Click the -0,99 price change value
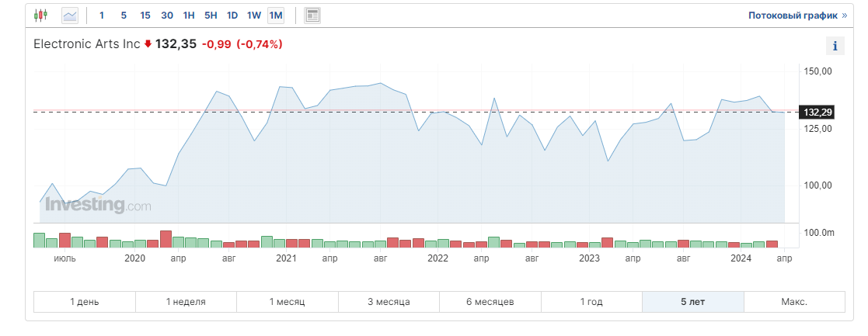The width and height of the screenshot is (868, 336). (x=217, y=44)
